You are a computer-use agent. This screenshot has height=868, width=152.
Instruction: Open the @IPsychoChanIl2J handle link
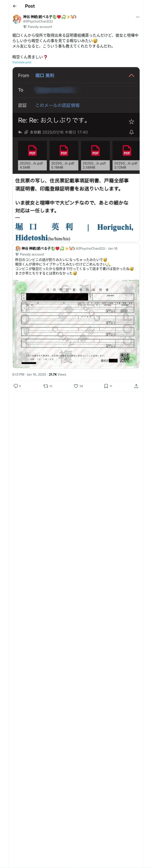tap(38, 21)
